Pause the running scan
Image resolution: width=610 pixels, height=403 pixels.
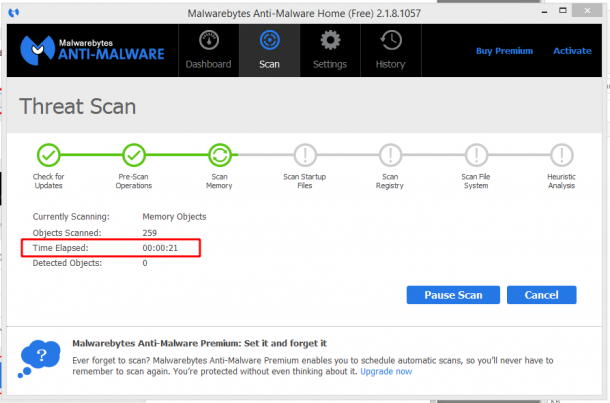pyautogui.click(x=453, y=295)
